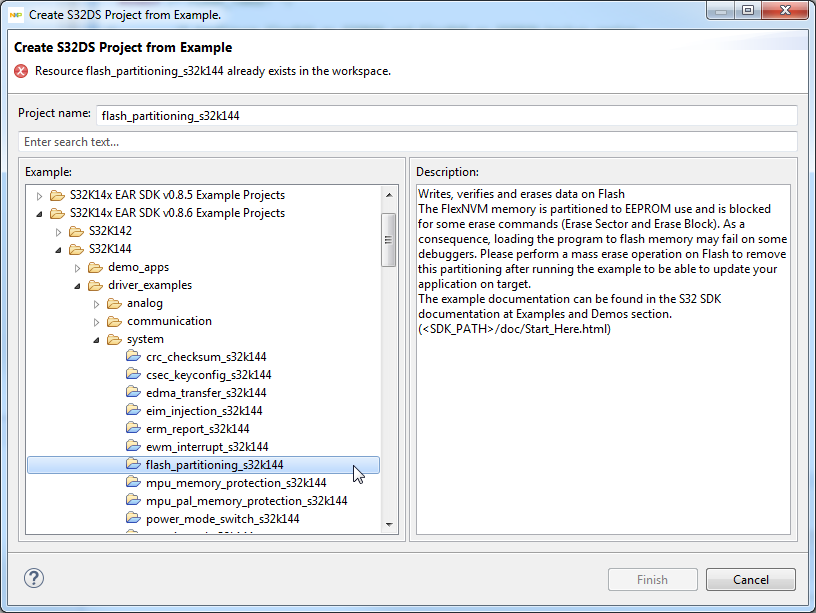Click the S32K142 folder icon
The width and height of the screenshot is (816, 613).
click(x=77, y=231)
